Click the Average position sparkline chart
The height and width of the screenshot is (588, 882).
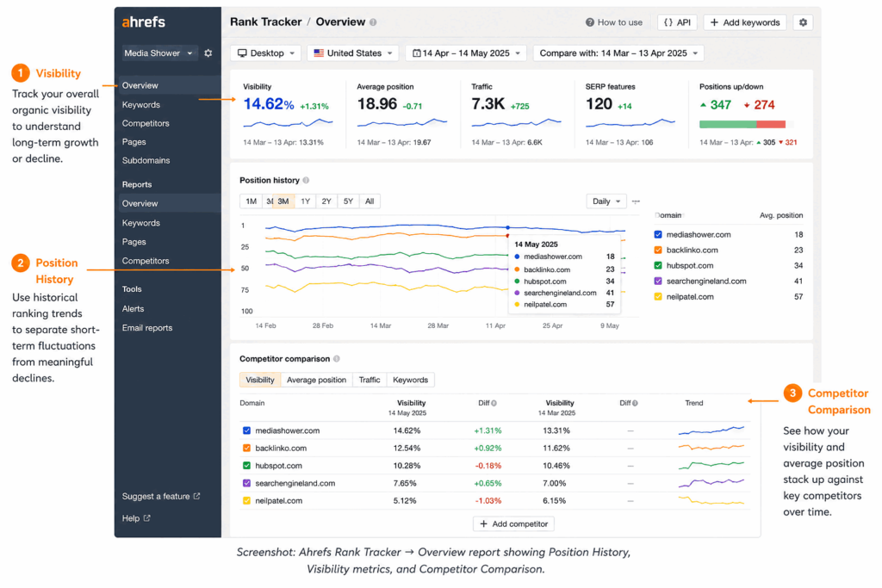[x=401, y=122]
